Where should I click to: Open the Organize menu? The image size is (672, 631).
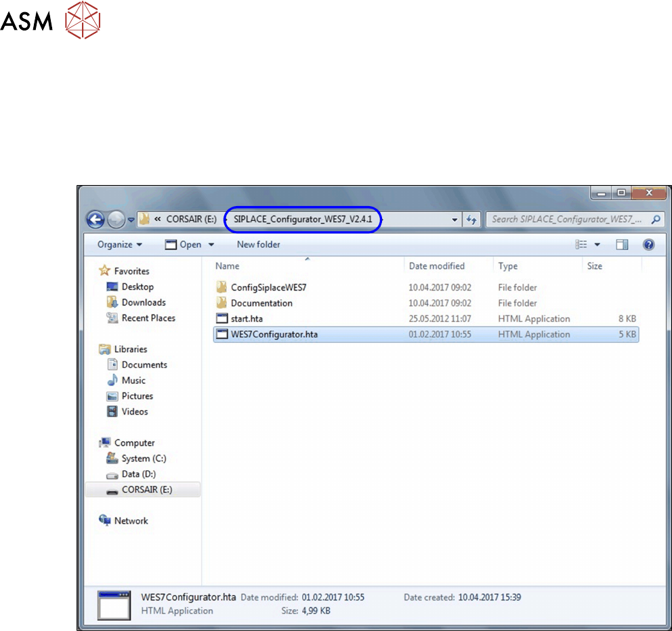pos(120,245)
